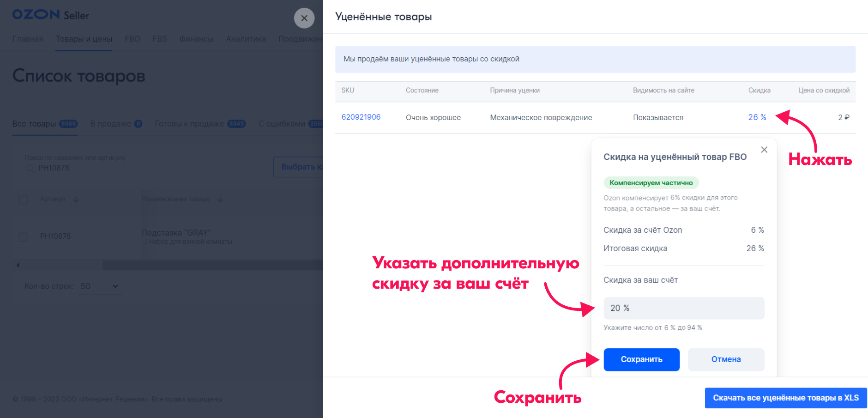Sort by Артикул column arrow
The height and width of the screenshot is (418, 868).
coord(76,199)
